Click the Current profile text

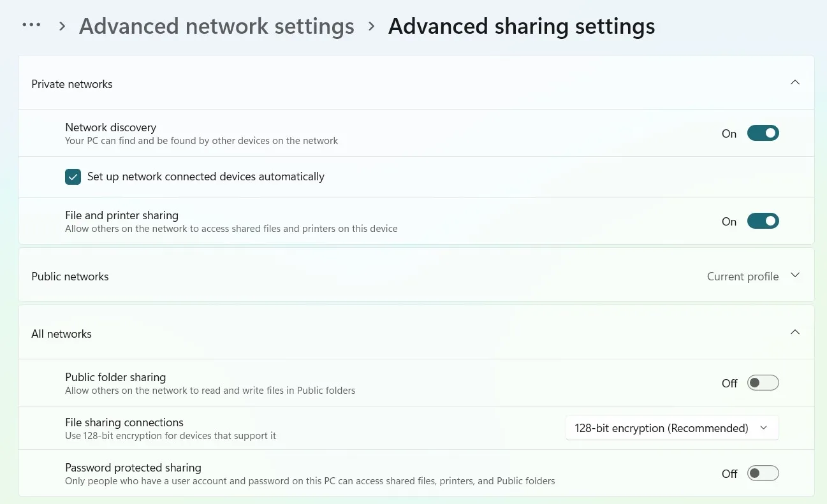click(x=742, y=277)
